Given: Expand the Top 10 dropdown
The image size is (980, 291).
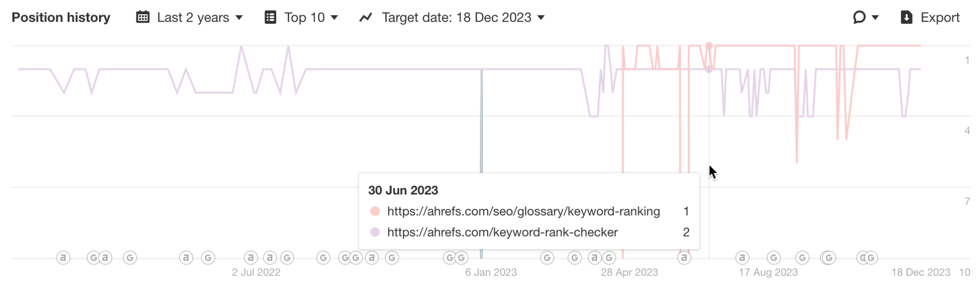Looking at the screenshot, I should point(309,17).
